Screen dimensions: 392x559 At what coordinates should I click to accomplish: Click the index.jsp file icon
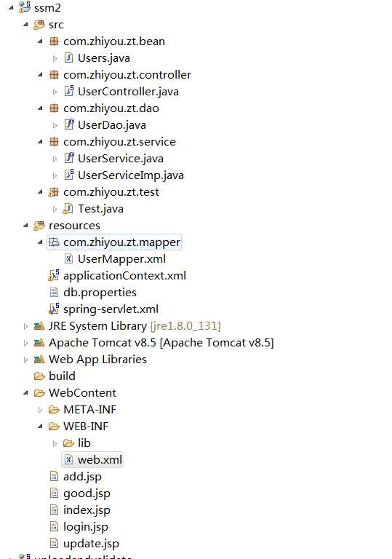click(54, 510)
